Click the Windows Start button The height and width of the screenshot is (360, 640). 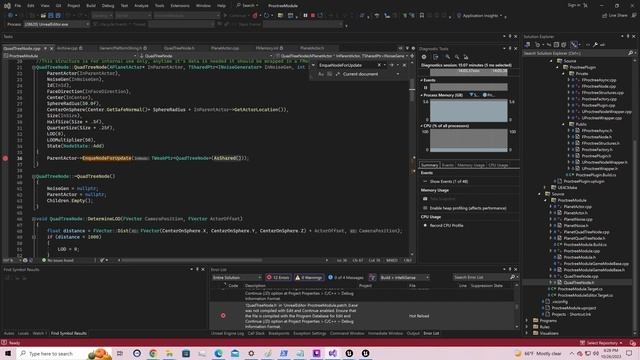point(8,353)
